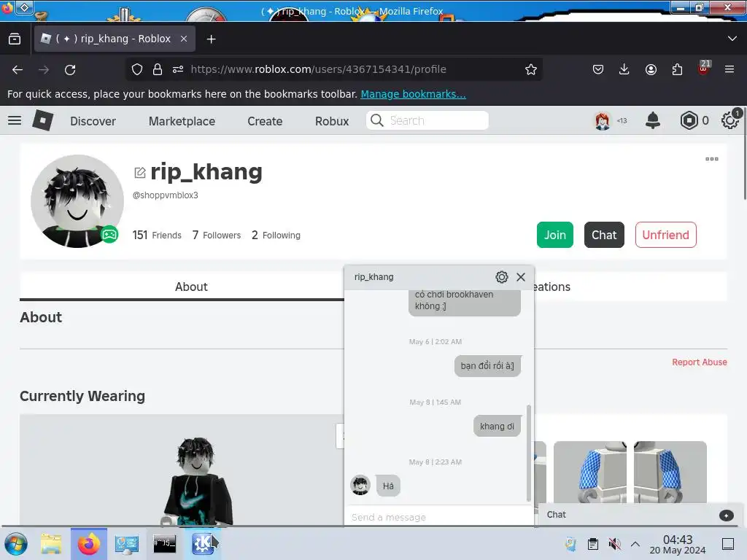Open Firefox downloads panel

624,69
